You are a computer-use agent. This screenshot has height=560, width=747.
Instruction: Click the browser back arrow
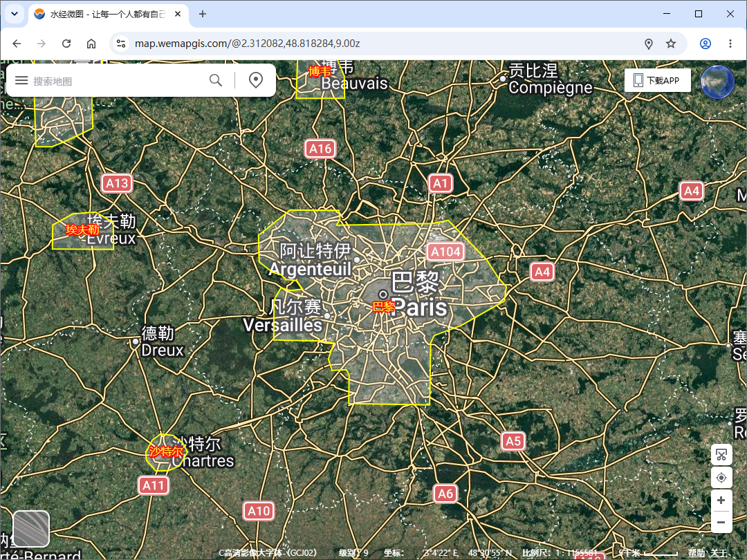click(17, 44)
